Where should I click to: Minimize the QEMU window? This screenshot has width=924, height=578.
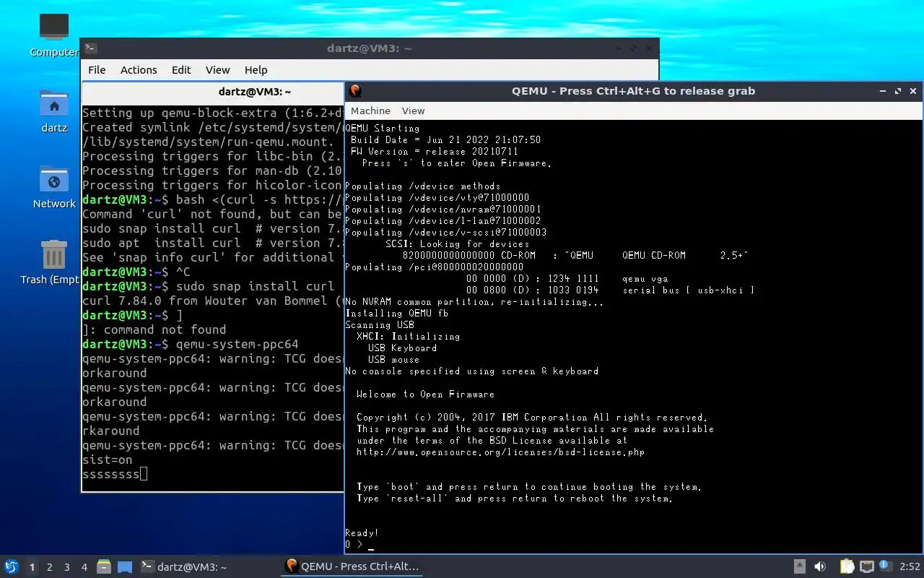(883, 91)
